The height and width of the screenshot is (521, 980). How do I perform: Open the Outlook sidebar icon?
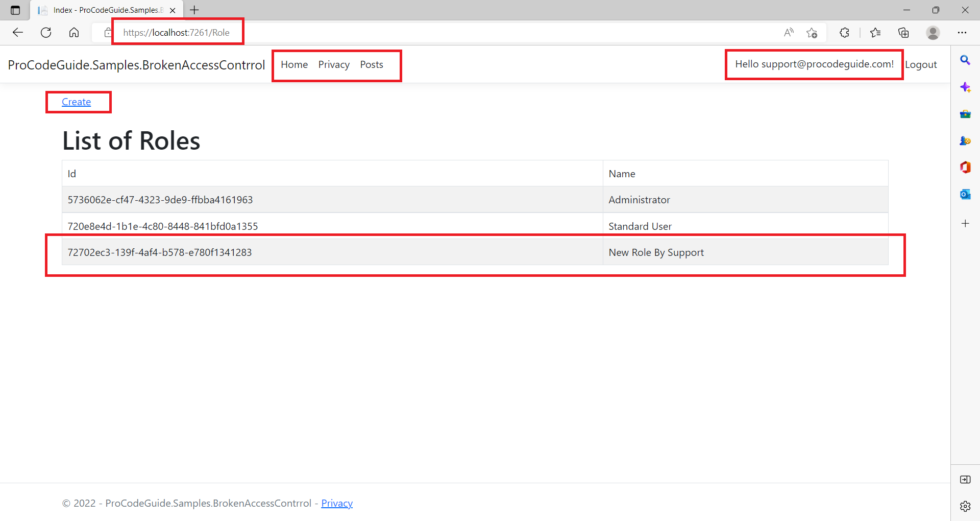click(966, 194)
